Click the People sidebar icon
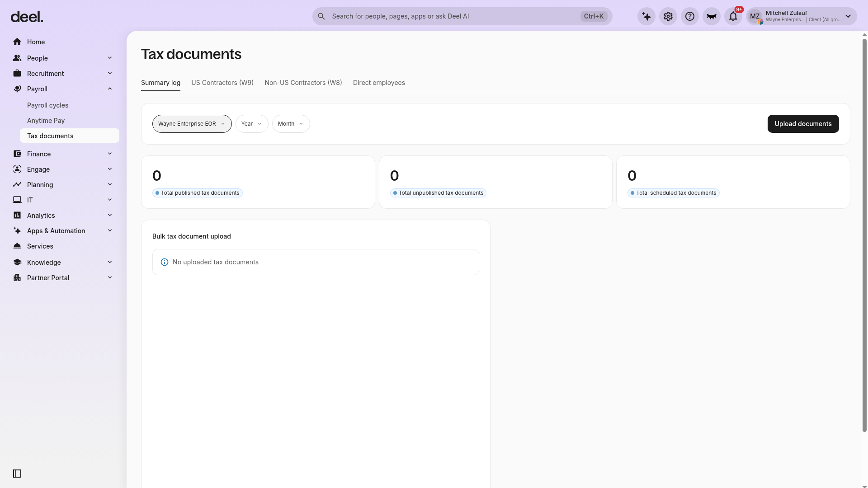This screenshot has height=488, width=868. (x=17, y=58)
